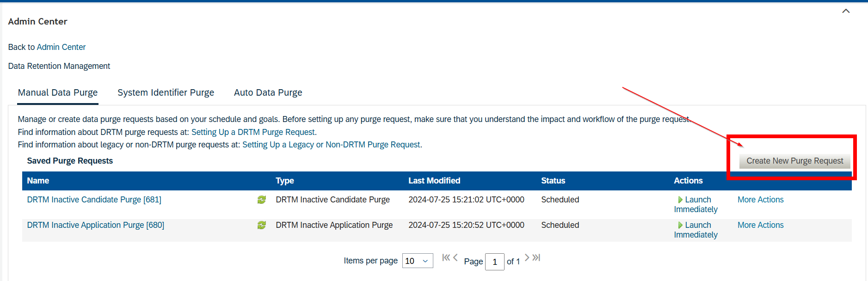Go to previous page arrow
Viewport: 868px width, 281px height.
point(456,258)
